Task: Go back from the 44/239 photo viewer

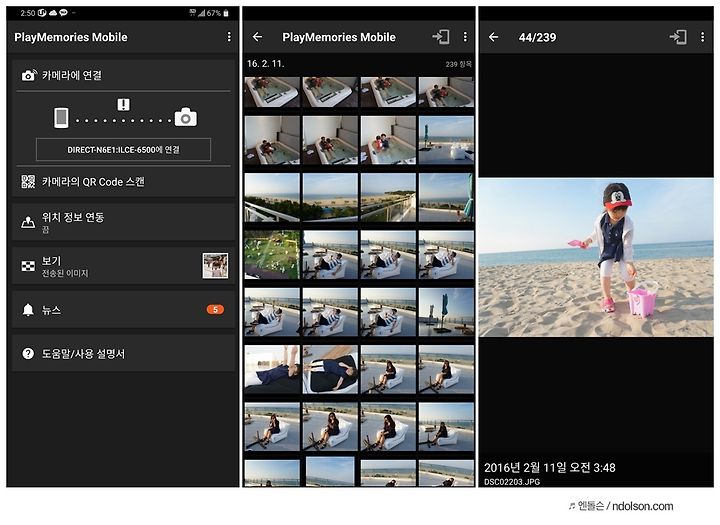Action: pos(494,37)
